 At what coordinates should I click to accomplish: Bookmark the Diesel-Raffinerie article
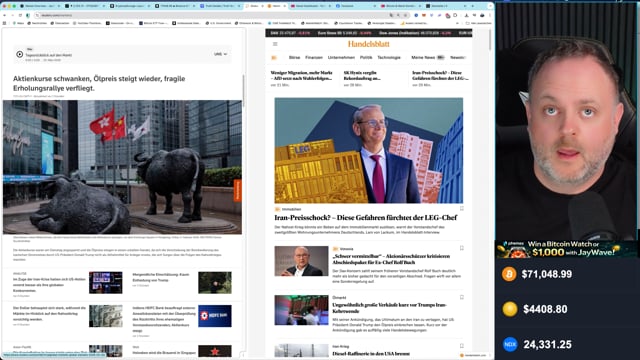[x=462, y=346]
